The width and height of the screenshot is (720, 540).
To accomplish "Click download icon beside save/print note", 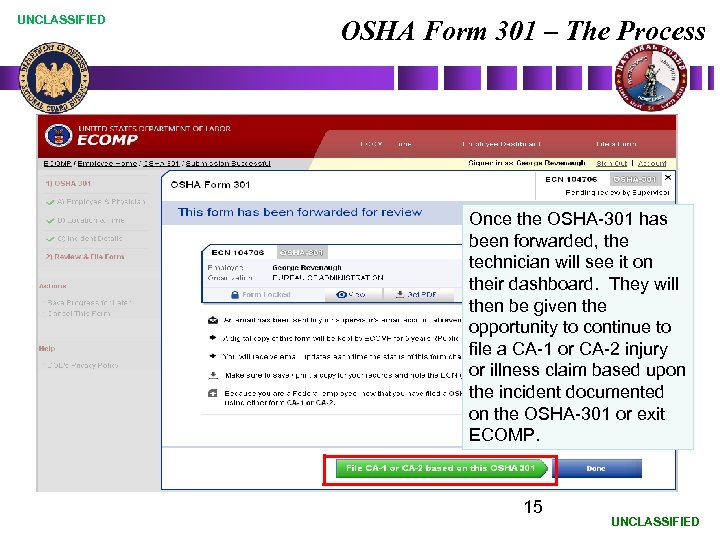I will tap(213, 375).
